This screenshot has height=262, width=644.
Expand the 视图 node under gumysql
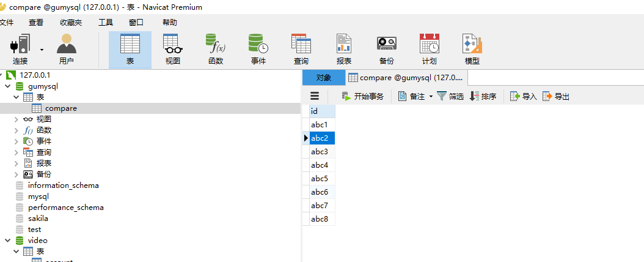pyautogui.click(x=16, y=119)
